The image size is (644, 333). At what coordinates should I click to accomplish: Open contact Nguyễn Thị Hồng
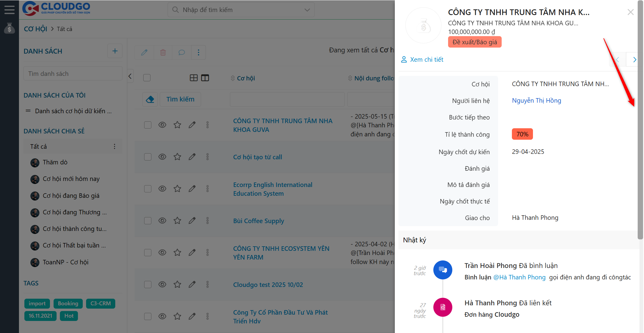[536, 101]
